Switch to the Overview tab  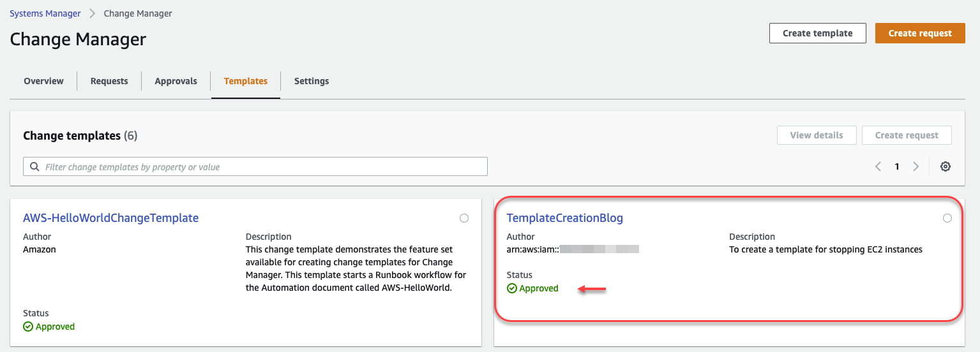tap(43, 81)
